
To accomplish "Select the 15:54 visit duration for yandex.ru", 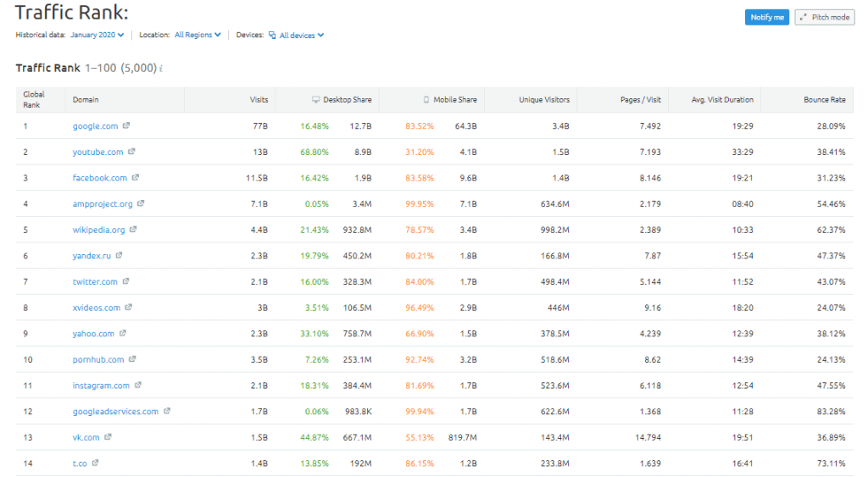I will tap(743, 256).
